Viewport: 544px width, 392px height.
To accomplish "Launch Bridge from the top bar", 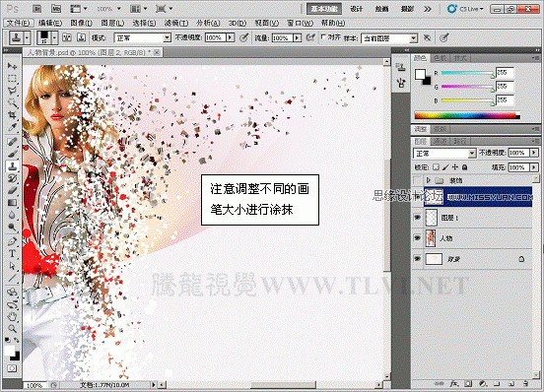I will click(x=37, y=9).
